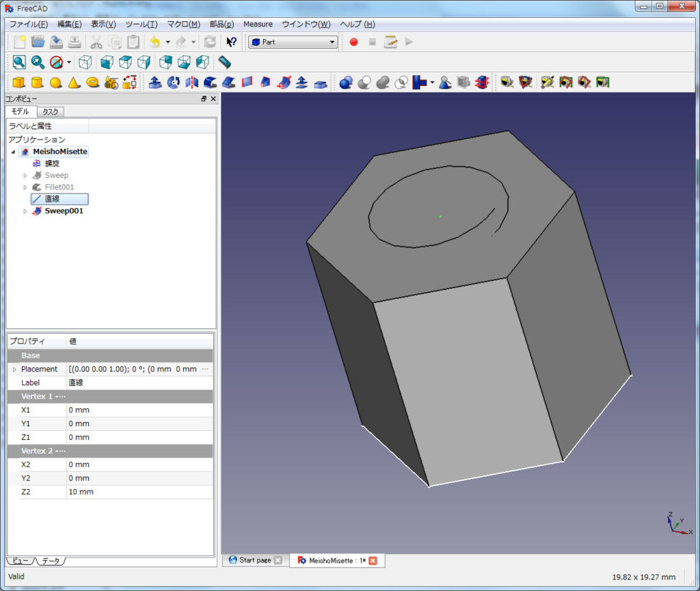Image resolution: width=700 pixels, height=591 pixels.
Task: Click the Paste clipboard icon
Action: 133,42
